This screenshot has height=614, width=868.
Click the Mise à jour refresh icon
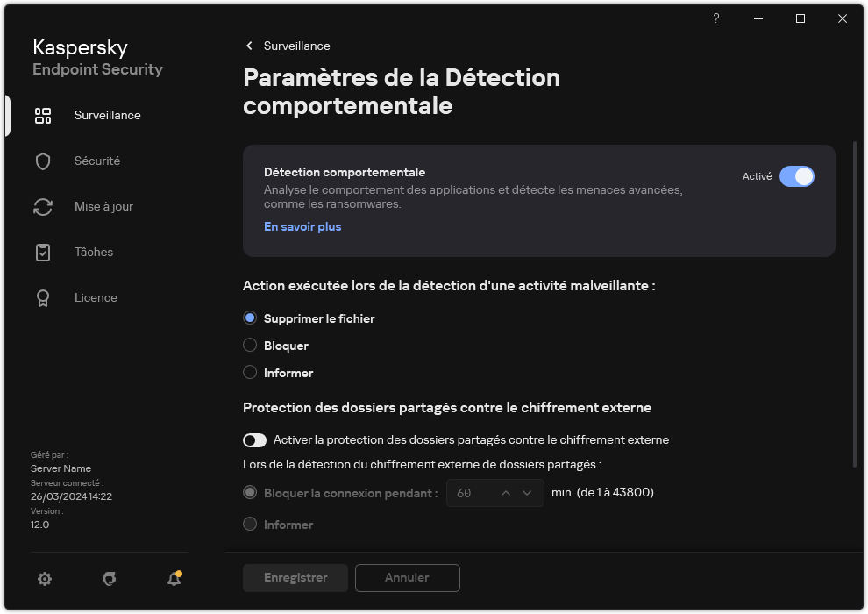point(43,206)
